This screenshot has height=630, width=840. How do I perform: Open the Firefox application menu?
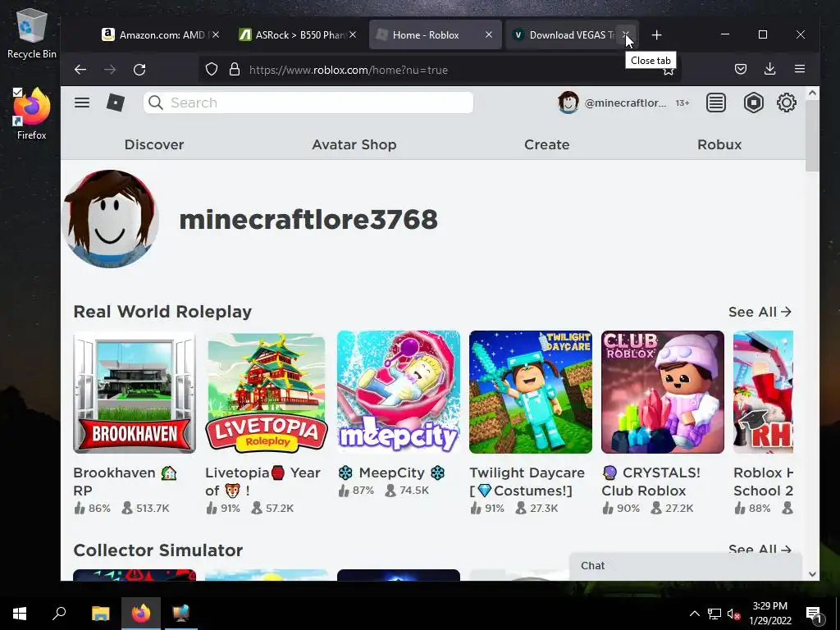point(799,69)
